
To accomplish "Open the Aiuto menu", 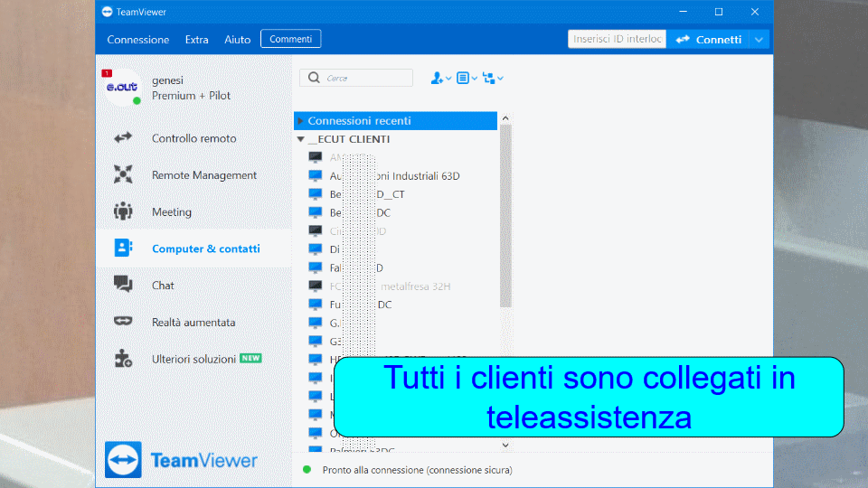I will (238, 39).
